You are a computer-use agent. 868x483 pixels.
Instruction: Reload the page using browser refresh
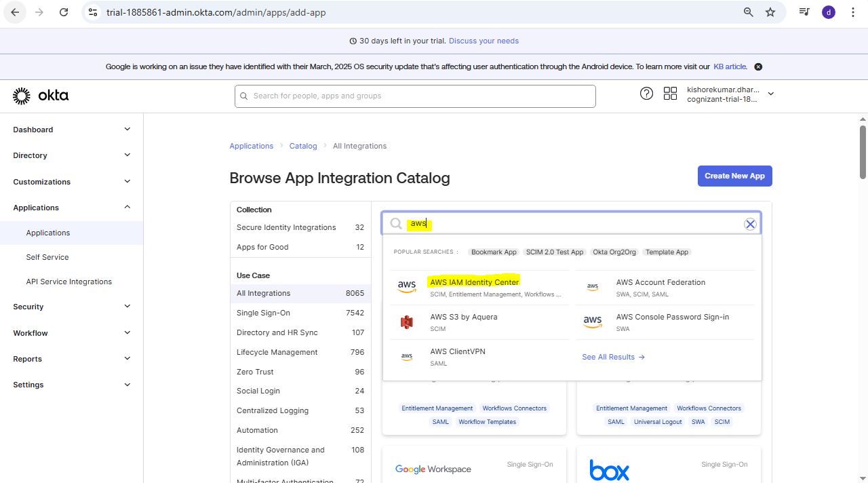point(64,12)
